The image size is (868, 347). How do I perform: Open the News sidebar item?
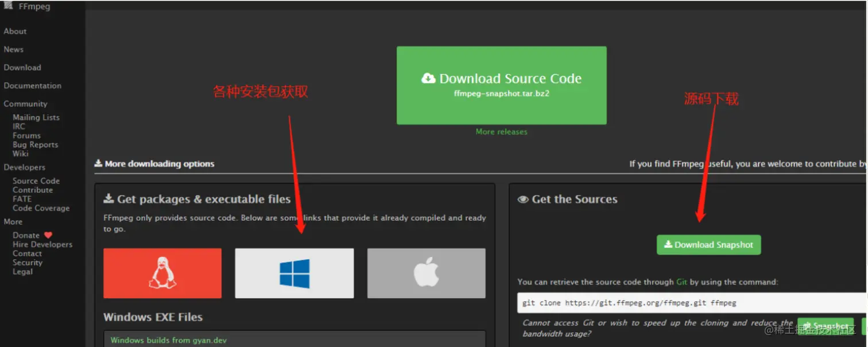point(13,49)
